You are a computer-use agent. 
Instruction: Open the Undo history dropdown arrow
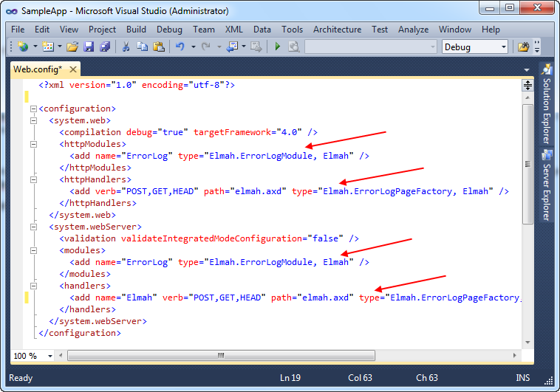click(x=194, y=47)
